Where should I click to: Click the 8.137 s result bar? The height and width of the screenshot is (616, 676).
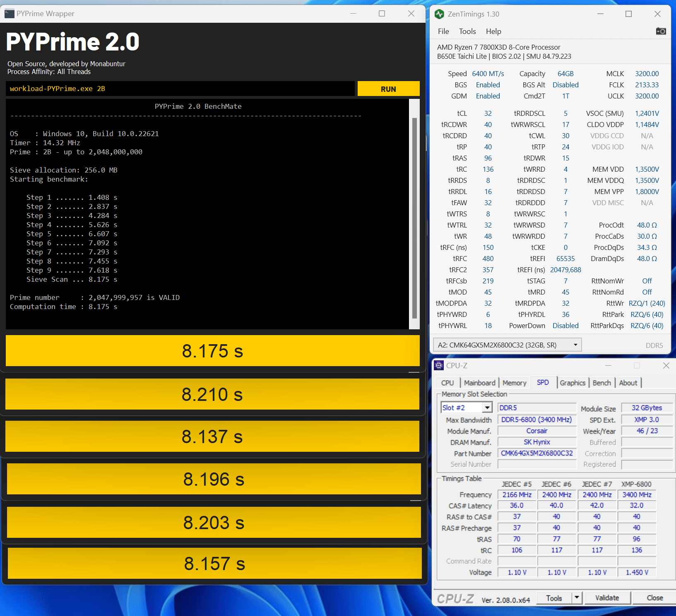click(212, 436)
